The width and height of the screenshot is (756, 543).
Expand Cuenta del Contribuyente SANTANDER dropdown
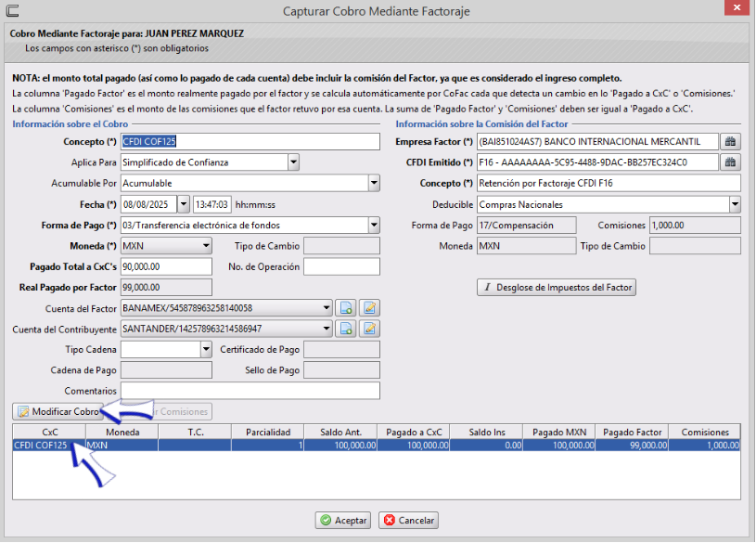tap(327, 329)
